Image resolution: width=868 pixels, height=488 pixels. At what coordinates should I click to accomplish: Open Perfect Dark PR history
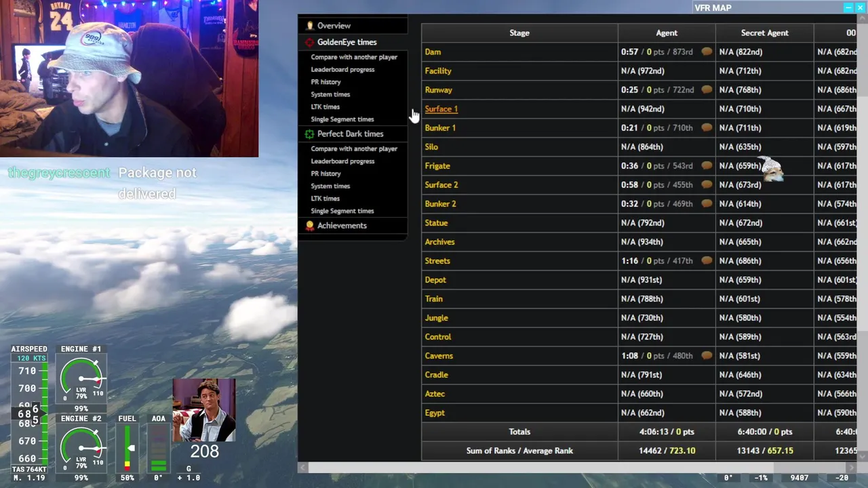tap(325, 174)
